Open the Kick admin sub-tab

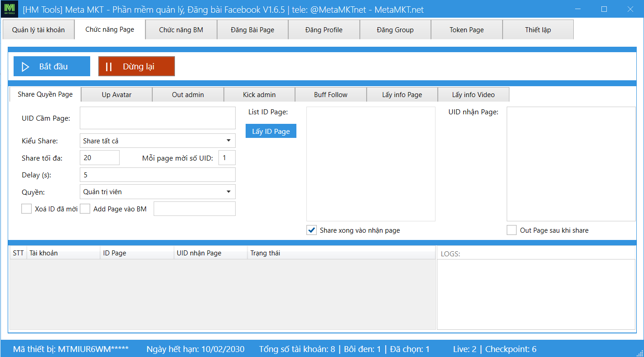pyautogui.click(x=259, y=95)
